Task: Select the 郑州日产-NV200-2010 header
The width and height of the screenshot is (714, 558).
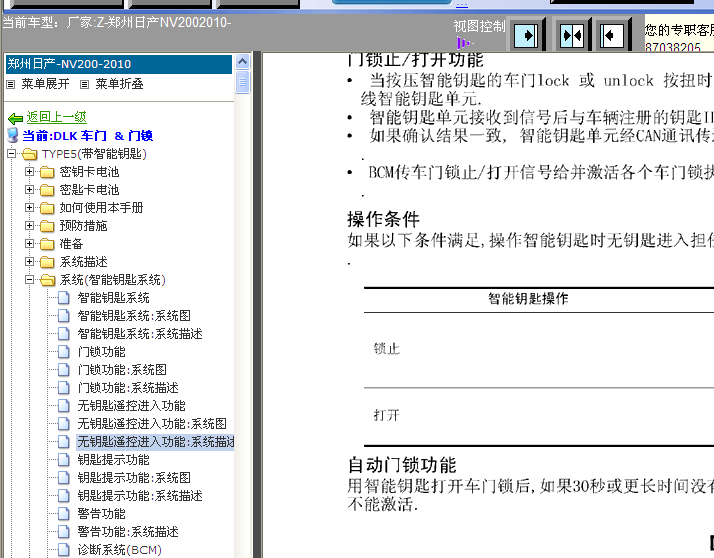Action: click(x=119, y=64)
